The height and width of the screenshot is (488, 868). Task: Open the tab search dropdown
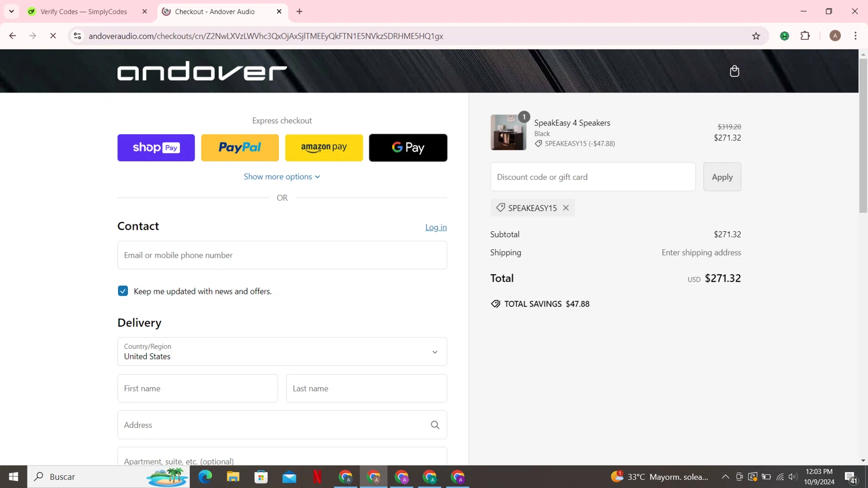[x=11, y=12]
